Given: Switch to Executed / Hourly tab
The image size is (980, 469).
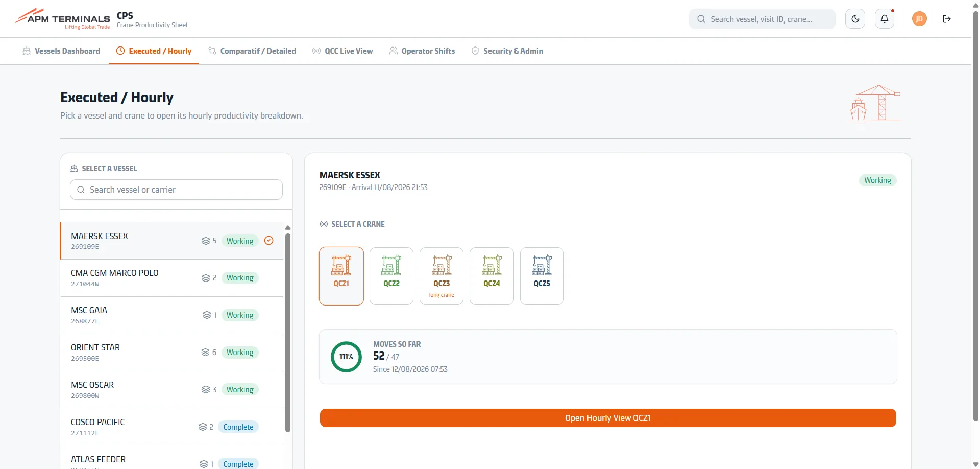Looking at the screenshot, I should pyautogui.click(x=154, y=51).
